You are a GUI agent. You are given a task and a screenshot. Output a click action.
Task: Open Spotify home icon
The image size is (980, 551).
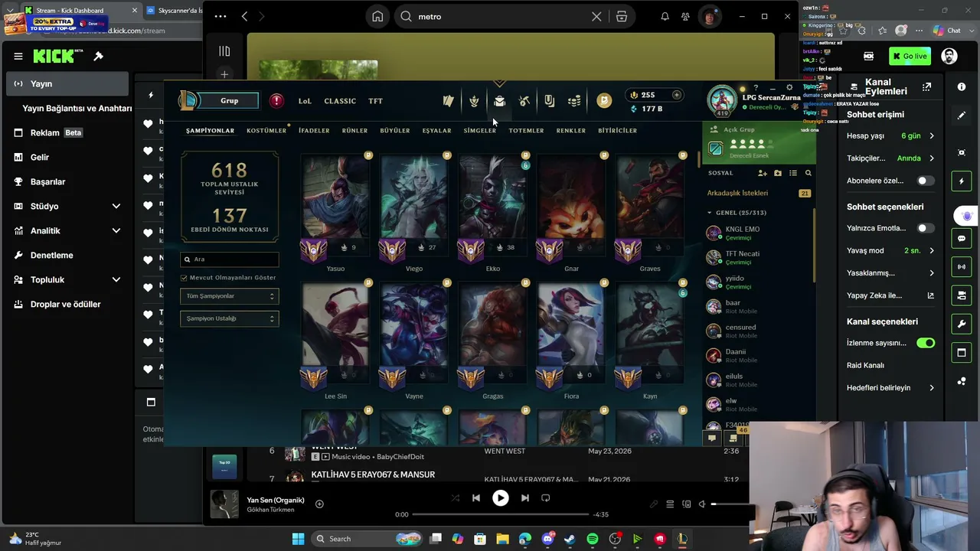(x=377, y=16)
